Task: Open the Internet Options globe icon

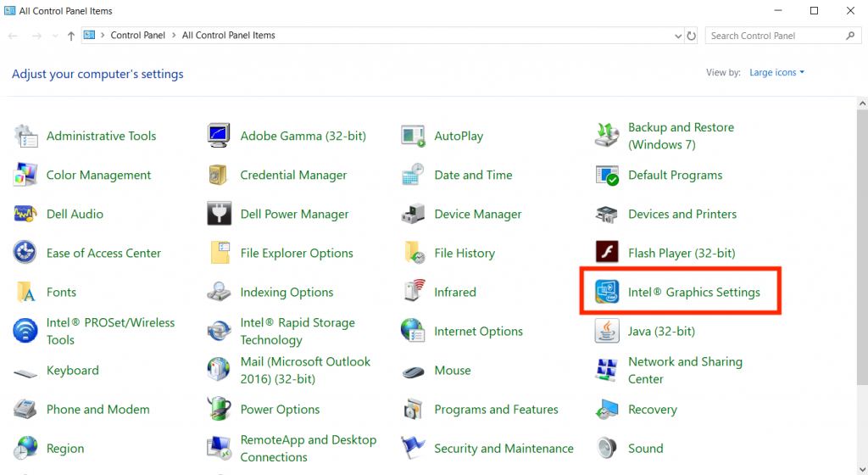Action: click(413, 331)
